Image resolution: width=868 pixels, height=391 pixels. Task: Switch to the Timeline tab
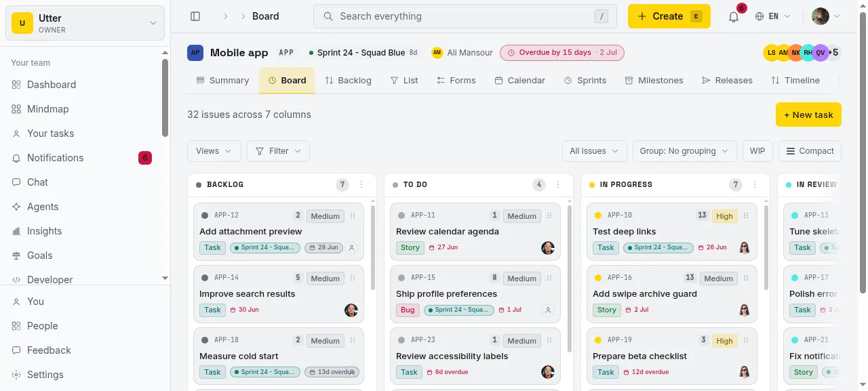pos(795,80)
